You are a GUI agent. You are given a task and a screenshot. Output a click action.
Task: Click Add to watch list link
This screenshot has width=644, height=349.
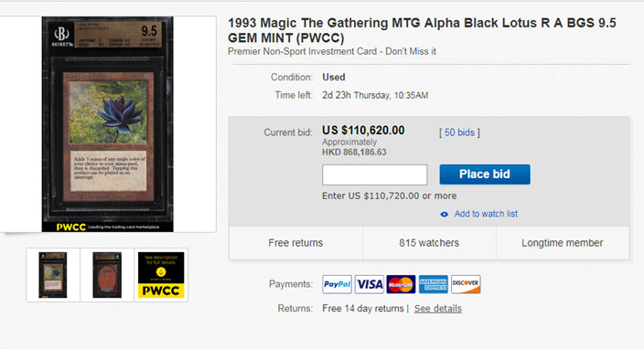[486, 214]
